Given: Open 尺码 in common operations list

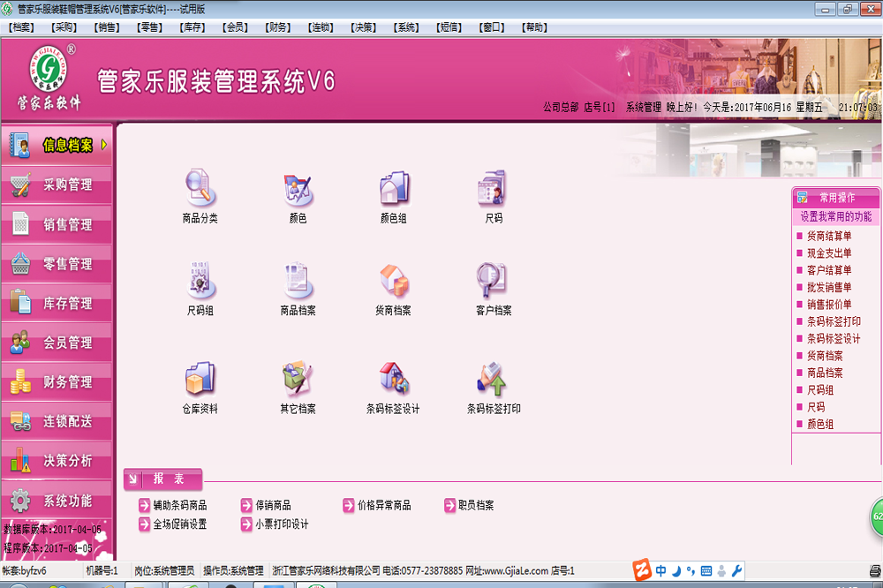Looking at the screenshot, I should pos(815,407).
